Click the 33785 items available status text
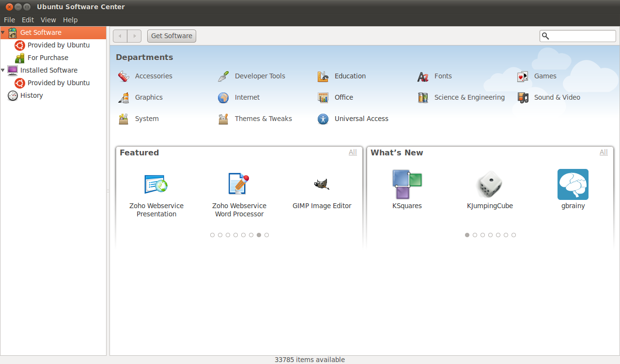This screenshot has width=620, height=364. point(310,360)
